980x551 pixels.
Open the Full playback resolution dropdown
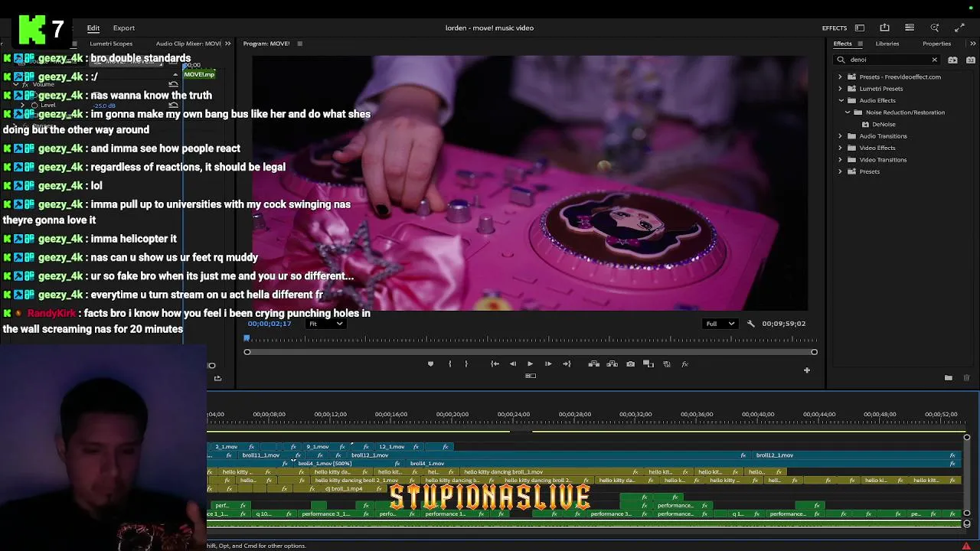[x=720, y=324]
